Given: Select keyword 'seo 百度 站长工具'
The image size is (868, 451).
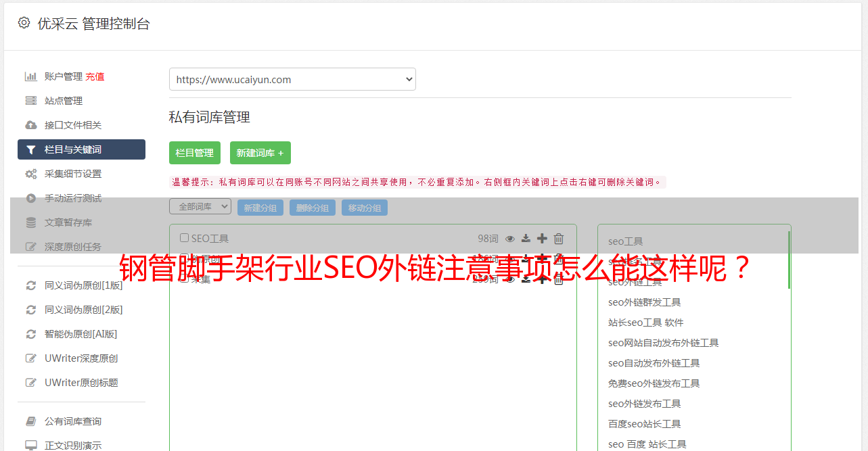Looking at the screenshot, I should coord(647,444).
